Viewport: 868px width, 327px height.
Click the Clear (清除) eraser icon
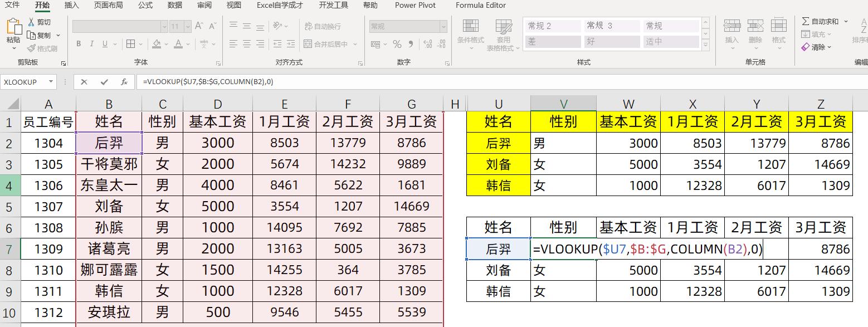(805, 47)
